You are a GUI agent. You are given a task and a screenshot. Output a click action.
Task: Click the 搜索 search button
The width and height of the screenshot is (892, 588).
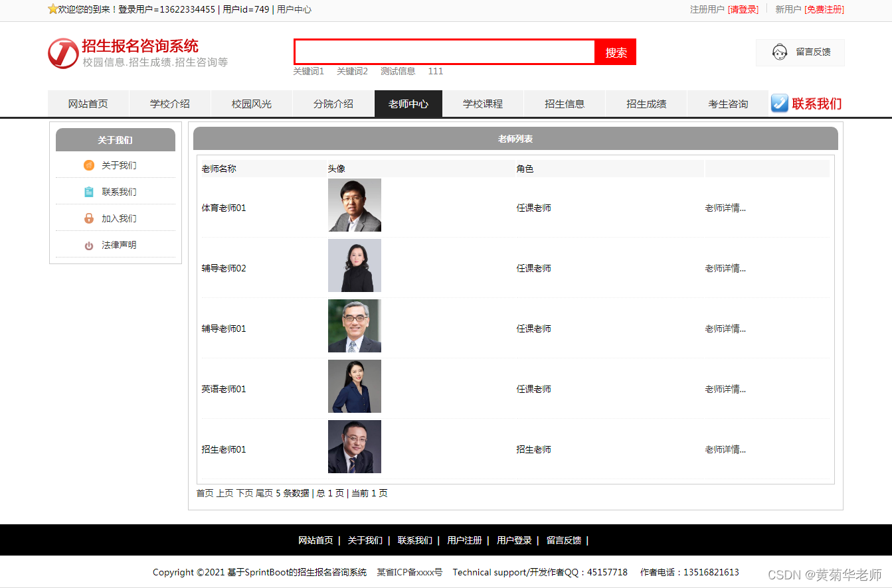click(615, 52)
